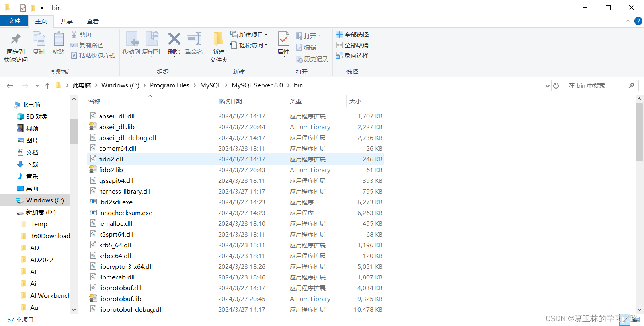Click Select all (全部选择)
Viewport: 644px width, 326px height.
pos(352,35)
